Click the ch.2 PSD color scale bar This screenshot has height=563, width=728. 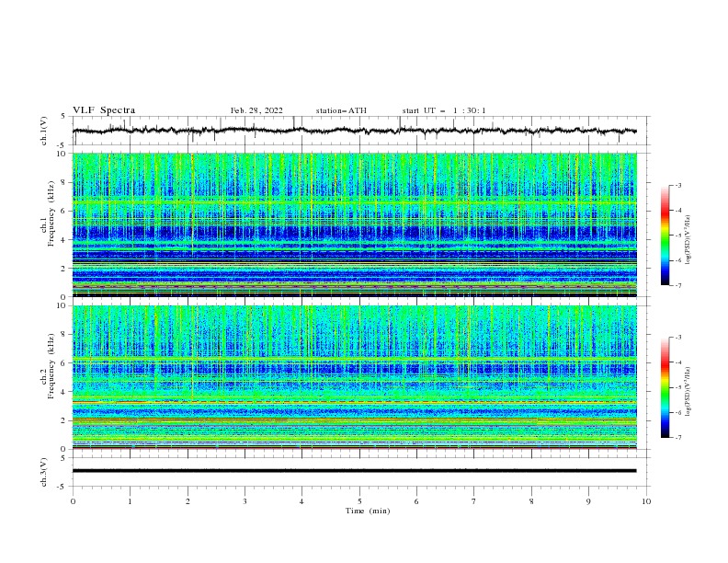pyautogui.click(x=665, y=387)
